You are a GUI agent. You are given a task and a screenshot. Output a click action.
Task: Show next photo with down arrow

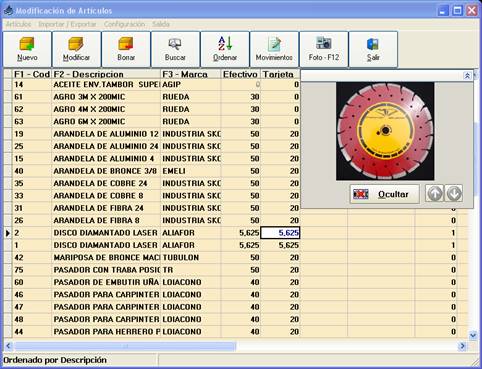[x=454, y=193]
